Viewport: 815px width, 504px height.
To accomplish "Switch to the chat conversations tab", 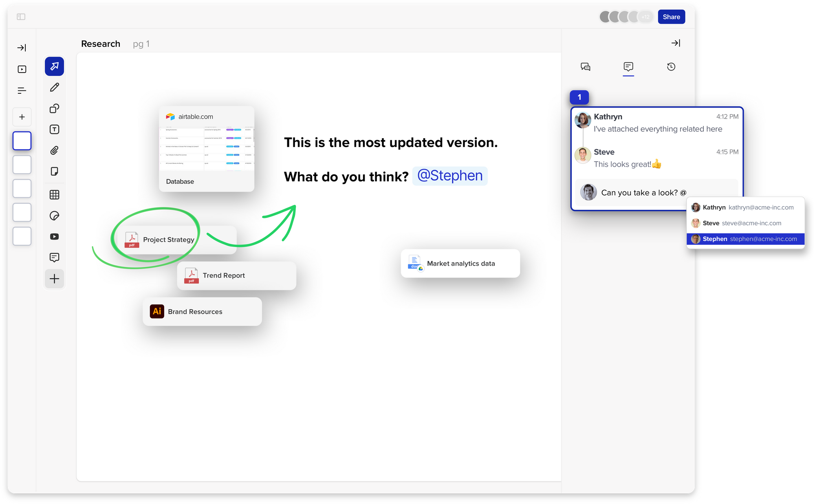I will tap(586, 67).
